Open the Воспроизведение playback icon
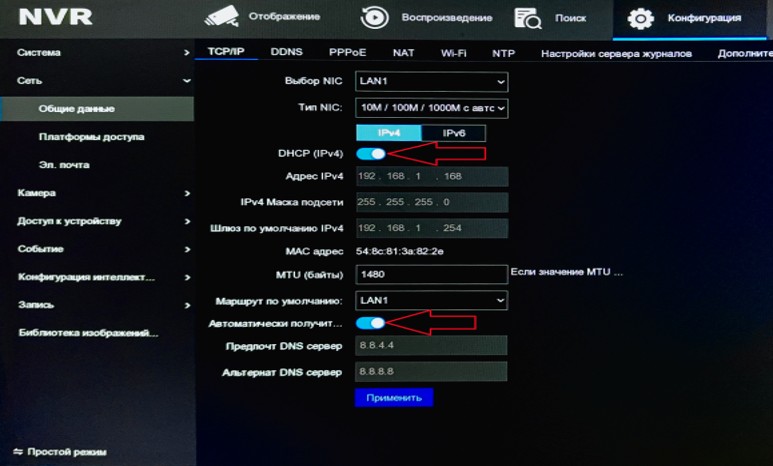Viewport: 773px width, 466px height. [x=375, y=17]
